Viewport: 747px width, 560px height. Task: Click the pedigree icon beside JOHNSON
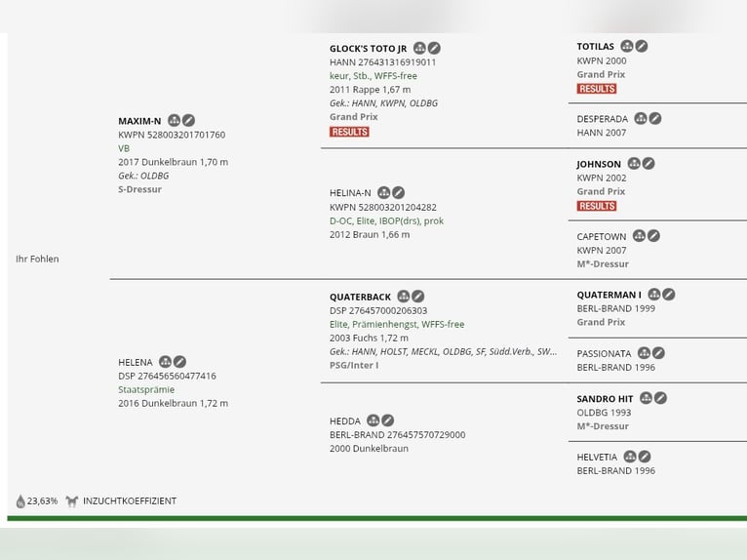[x=634, y=164]
